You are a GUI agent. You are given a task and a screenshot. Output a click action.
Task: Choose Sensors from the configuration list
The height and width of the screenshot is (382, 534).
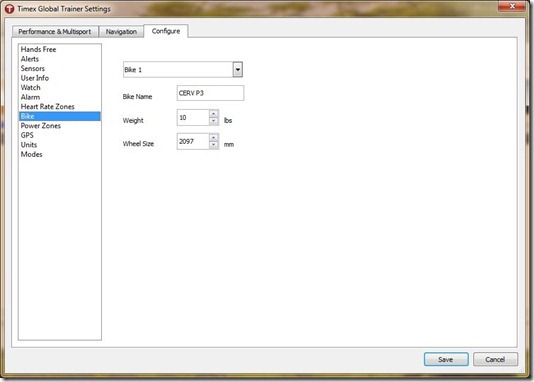pyautogui.click(x=60, y=68)
